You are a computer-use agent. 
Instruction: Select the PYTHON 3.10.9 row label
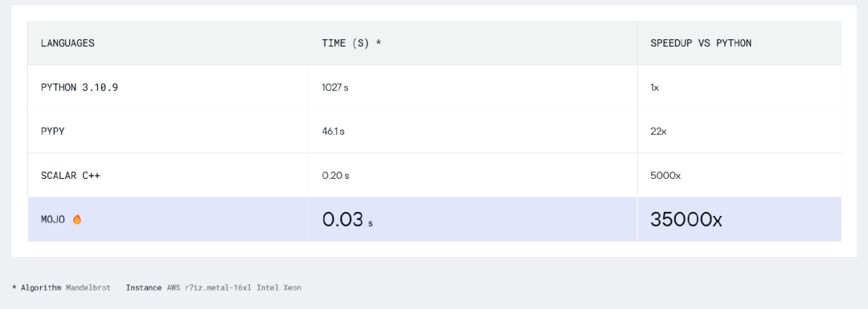pyautogui.click(x=79, y=87)
